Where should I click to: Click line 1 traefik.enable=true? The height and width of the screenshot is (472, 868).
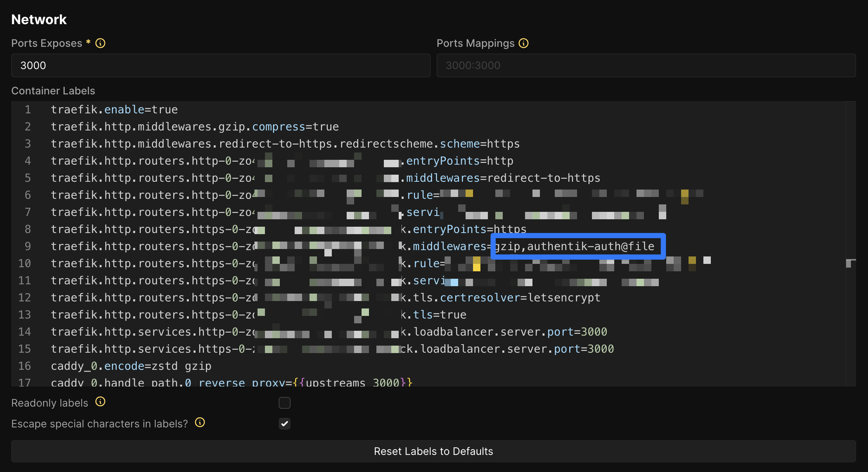point(114,110)
